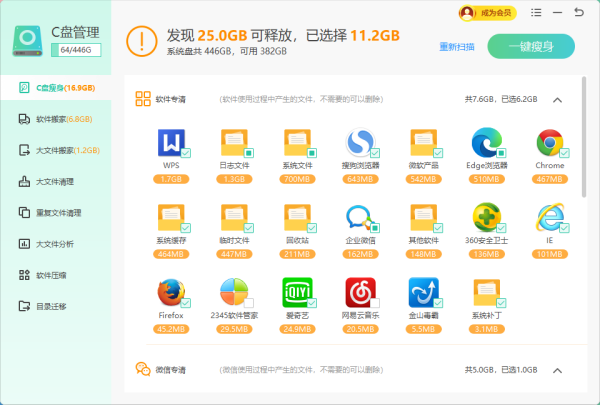The image size is (600, 405).
Task: Open 大文件分析 sidebar item
Action: click(x=56, y=244)
